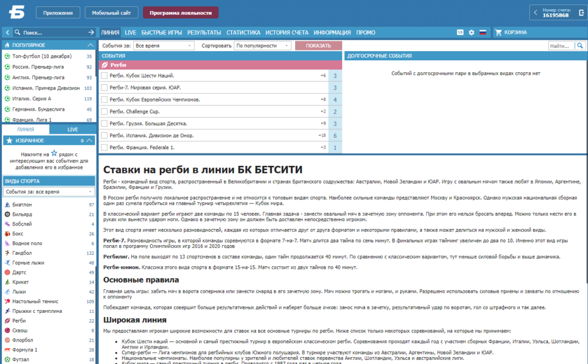Click the right arrow in sidebar search
The width and height of the screenshot is (588, 364).
91,33
